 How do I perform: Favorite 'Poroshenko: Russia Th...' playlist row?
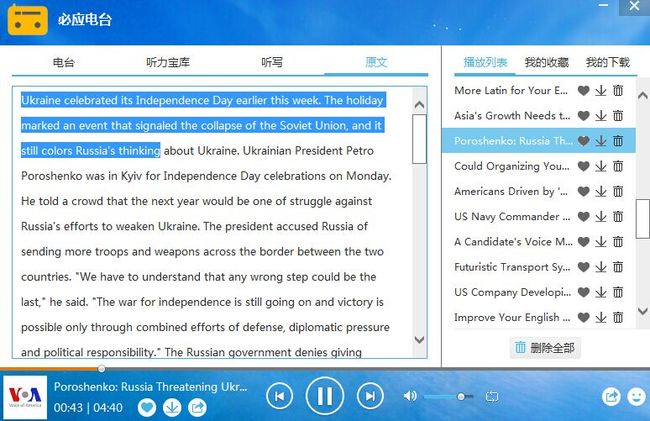coord(583,141)
